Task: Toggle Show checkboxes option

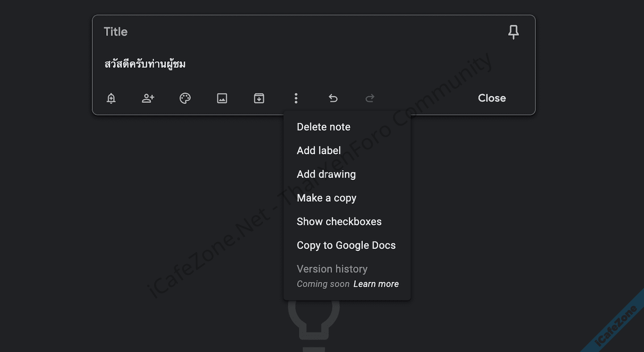Action: (x=339, y=222)
